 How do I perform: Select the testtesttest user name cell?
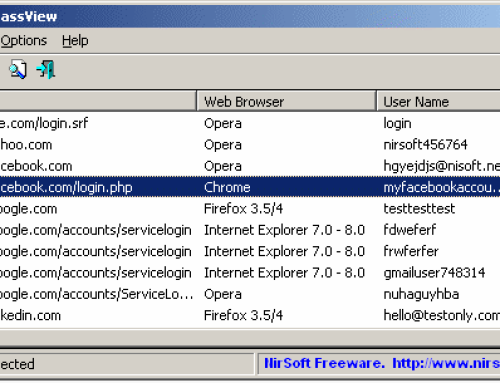pos(419,209)
